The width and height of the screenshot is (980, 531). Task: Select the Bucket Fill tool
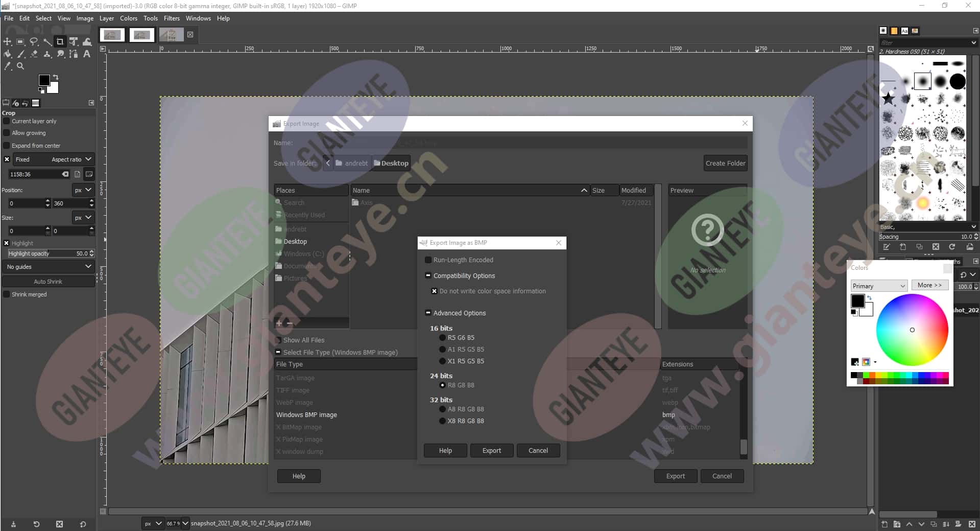coord(8,54)
